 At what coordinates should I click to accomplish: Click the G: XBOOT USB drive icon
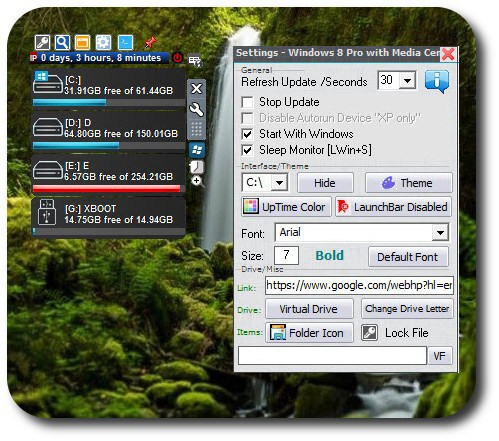tap(47, 212)
